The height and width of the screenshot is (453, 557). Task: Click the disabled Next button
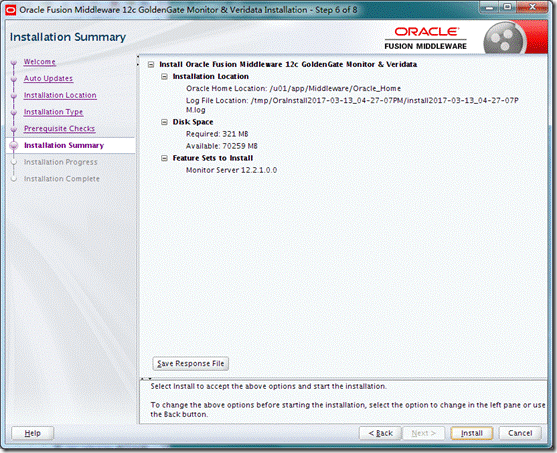coord(423,433)
